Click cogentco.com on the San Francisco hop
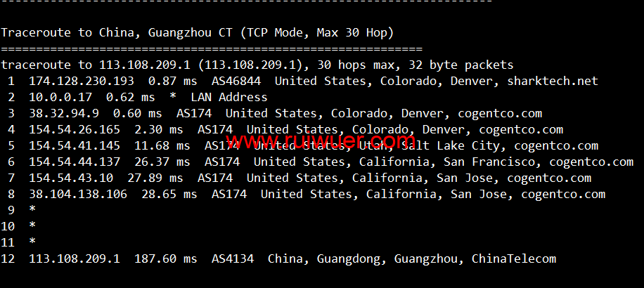 pyautogui.click(x=591, y=162)
